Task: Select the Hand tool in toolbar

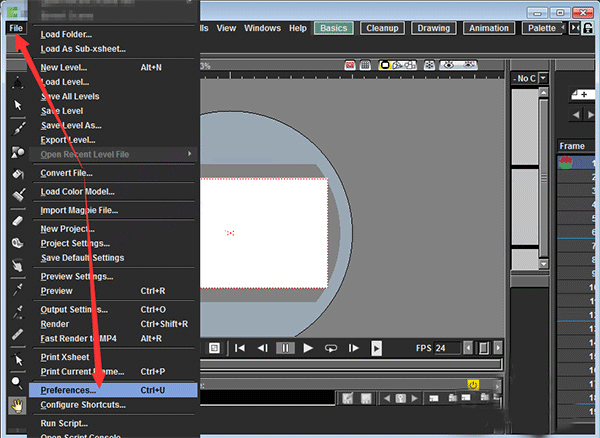Action: click(x=17, y=405)
